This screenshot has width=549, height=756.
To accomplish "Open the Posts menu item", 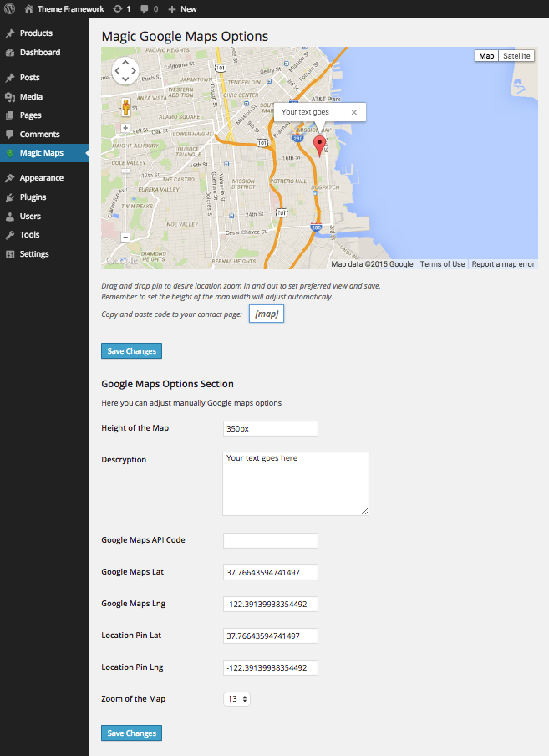I will pyautogui.click(x=30, y=78).
